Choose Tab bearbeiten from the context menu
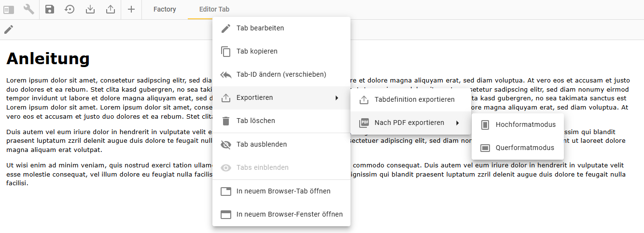Image resolution: width=644 pixels, height=233 pixels. tap(260, 28)
